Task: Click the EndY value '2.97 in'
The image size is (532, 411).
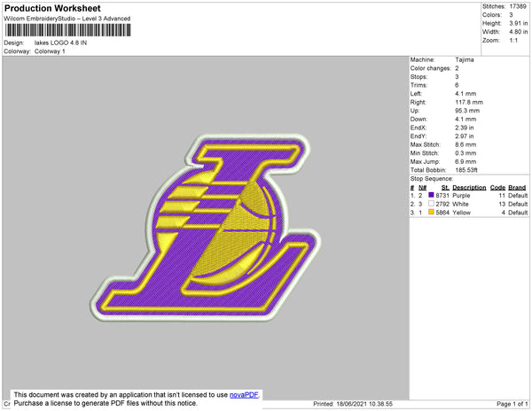Action: (465, 136)
